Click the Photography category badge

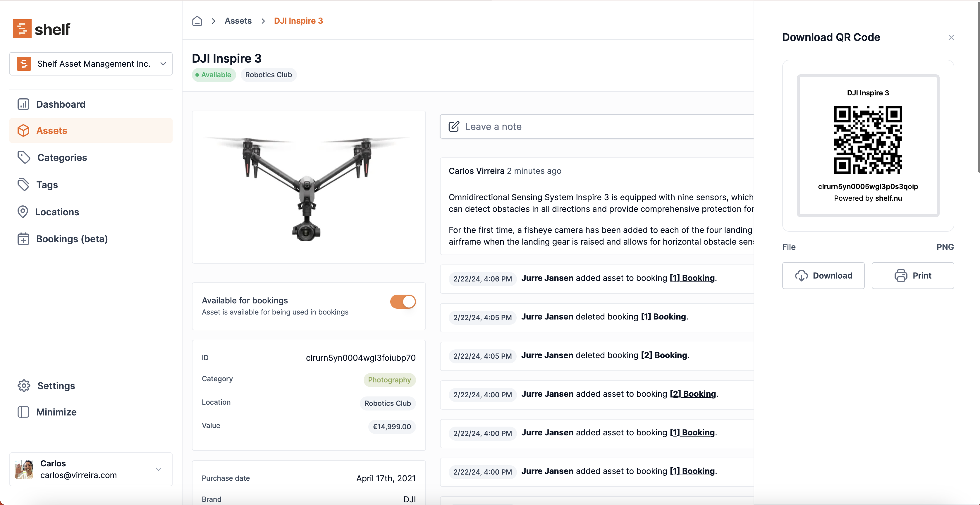[x=389, y=380]
